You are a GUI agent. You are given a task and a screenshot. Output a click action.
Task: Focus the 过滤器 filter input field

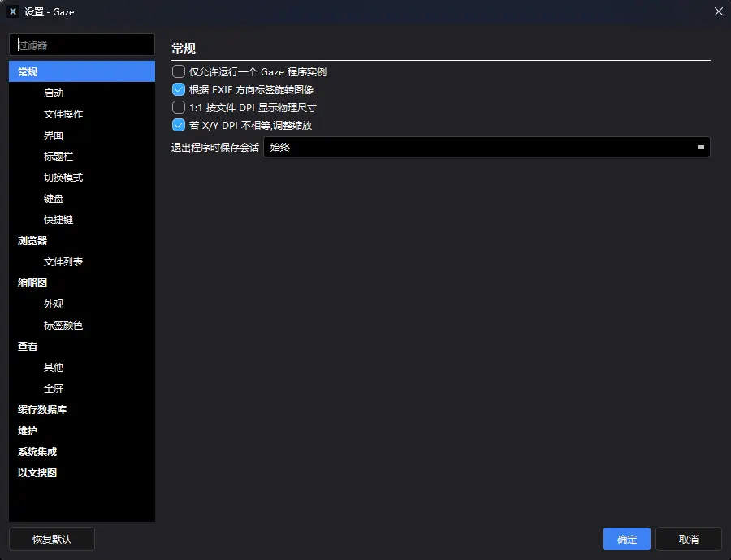click(82, 45)
